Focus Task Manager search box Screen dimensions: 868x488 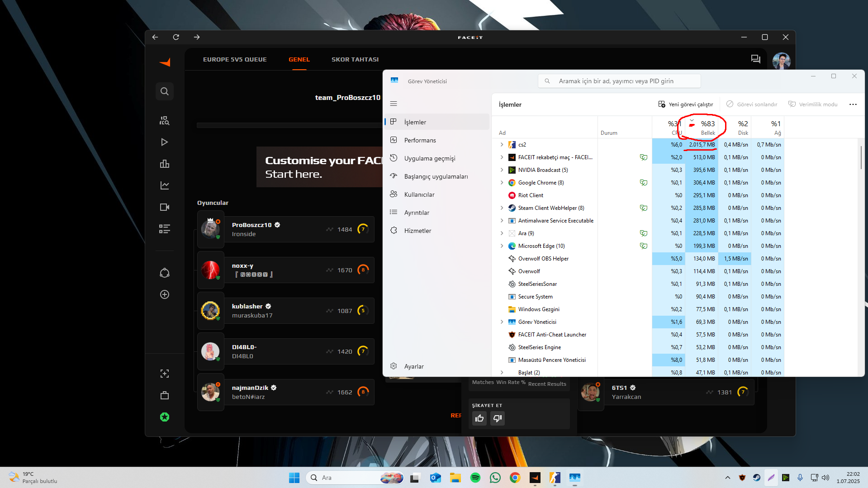(x=619, y=81)
